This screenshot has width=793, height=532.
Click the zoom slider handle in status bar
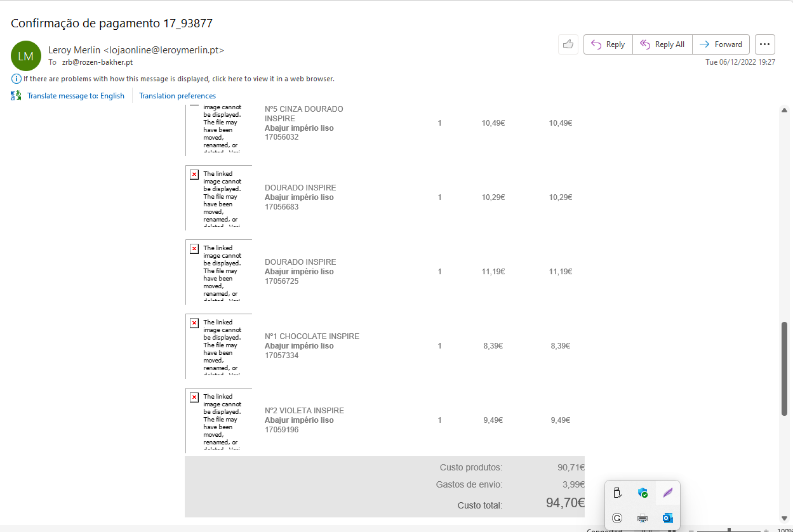tap(729, 529)
